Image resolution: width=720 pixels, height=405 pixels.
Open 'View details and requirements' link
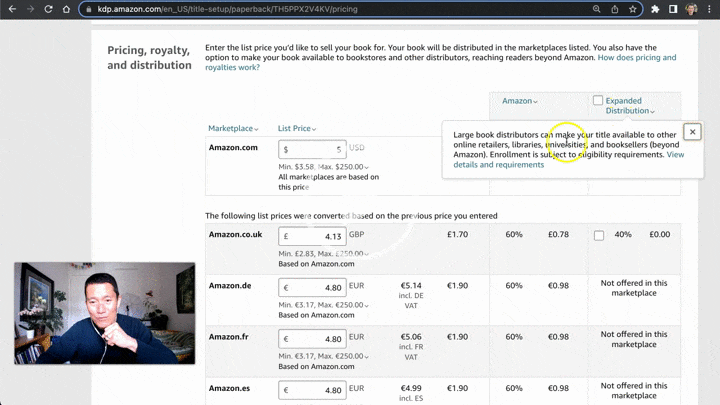pyautogui.click(x=499, y=164)
